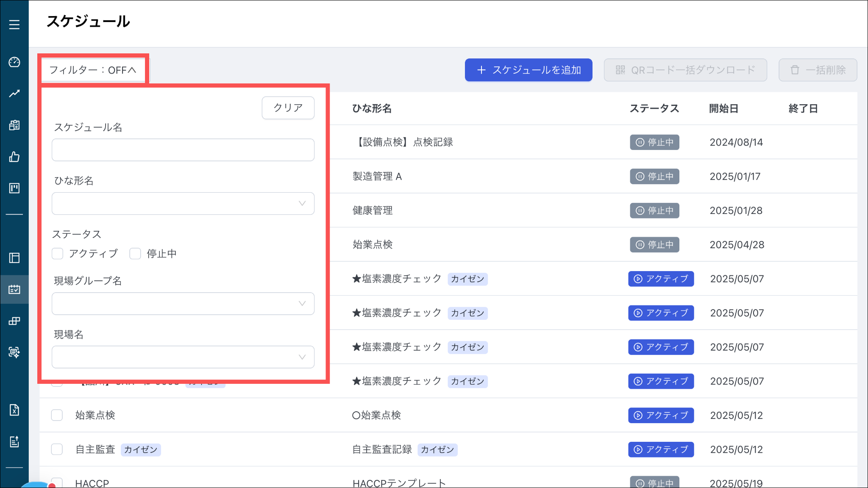Click スケジュールを追加 button
This screenshot has width=868, height=488.
[528, 70]
